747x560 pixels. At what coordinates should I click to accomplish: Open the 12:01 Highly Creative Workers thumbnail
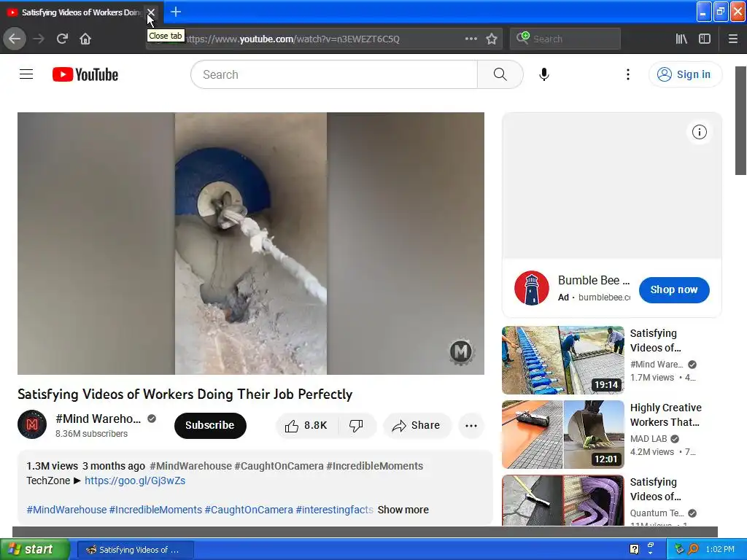coord(563,435)
